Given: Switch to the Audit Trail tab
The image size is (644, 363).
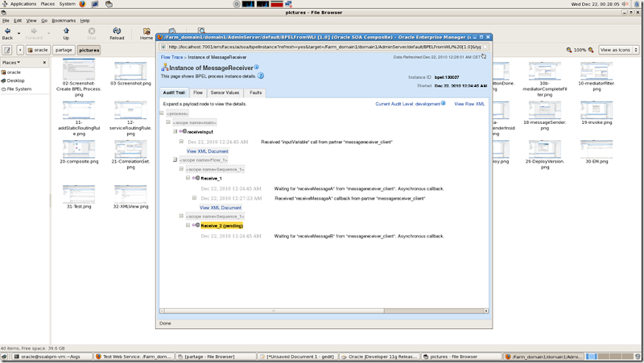Looking at the screenshot, I should (174, 93).
